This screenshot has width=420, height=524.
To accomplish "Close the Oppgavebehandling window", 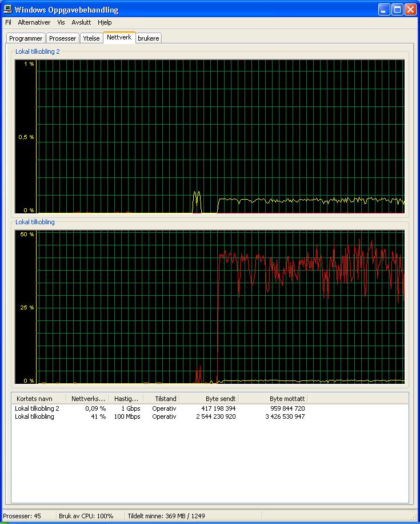I will coord(411,10).
